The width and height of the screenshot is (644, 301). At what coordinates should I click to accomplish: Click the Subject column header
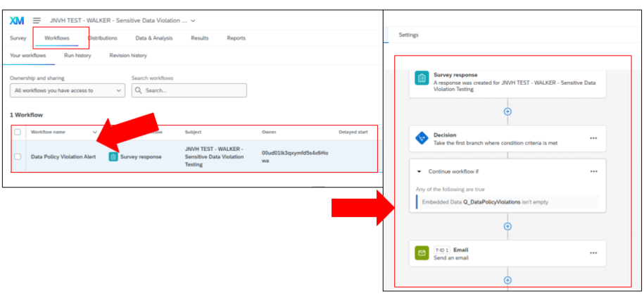click(x=193, y=132)
